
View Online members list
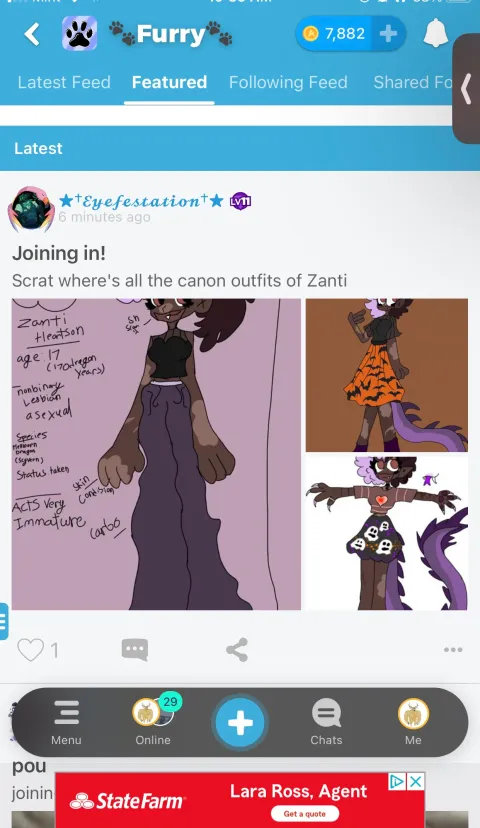tap(153, 721)
